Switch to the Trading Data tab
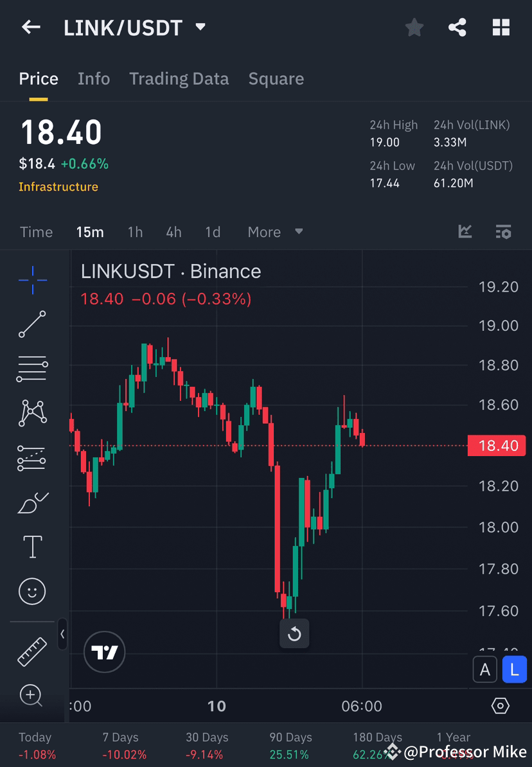Image resolution: width=532 pixels, height=767 pixels. (179, 78)
